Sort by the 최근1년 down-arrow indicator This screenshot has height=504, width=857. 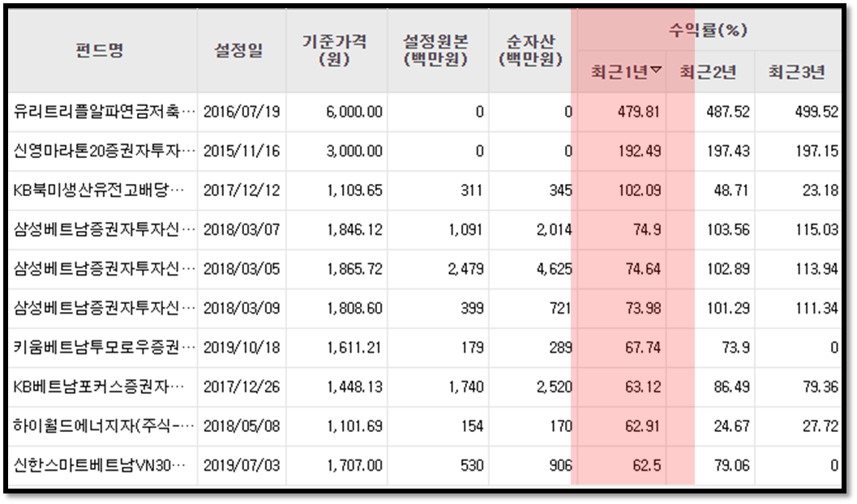pos(657,70)
